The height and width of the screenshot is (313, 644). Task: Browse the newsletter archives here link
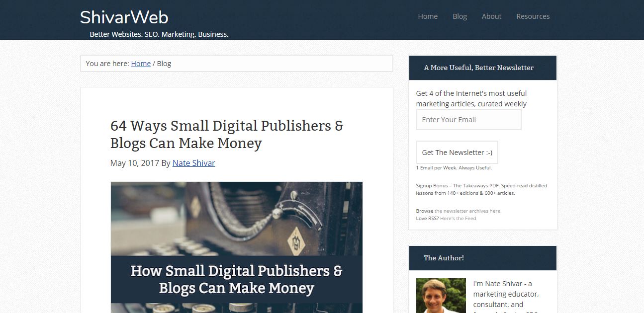pos(467,211)
